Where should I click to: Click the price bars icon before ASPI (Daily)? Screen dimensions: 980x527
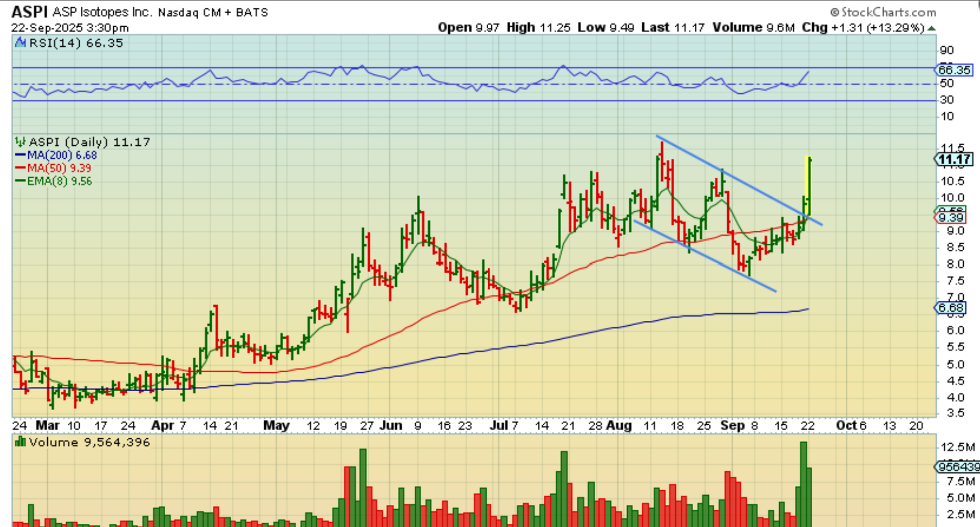(x=20, y=142)
